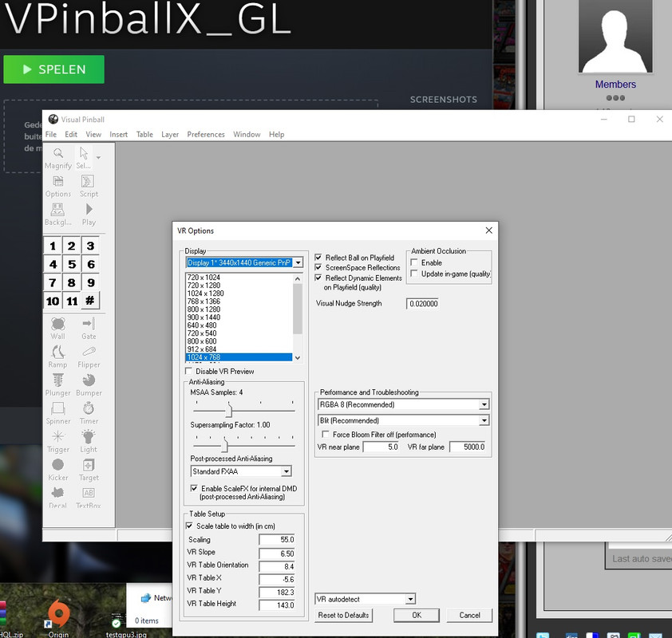Open the Script editor icon
Image resolution: width=672 pixels, height=638 pixels.
[89, 187]
